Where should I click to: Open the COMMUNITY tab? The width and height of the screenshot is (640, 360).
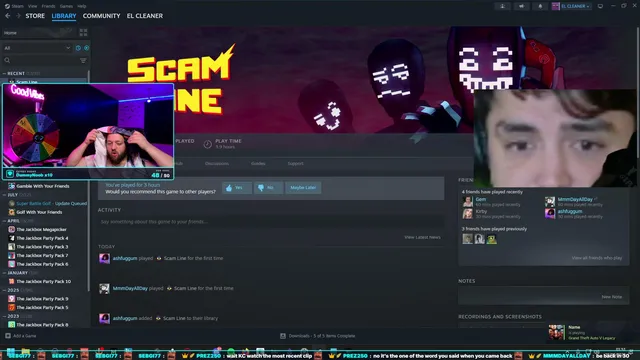point(101,16)
